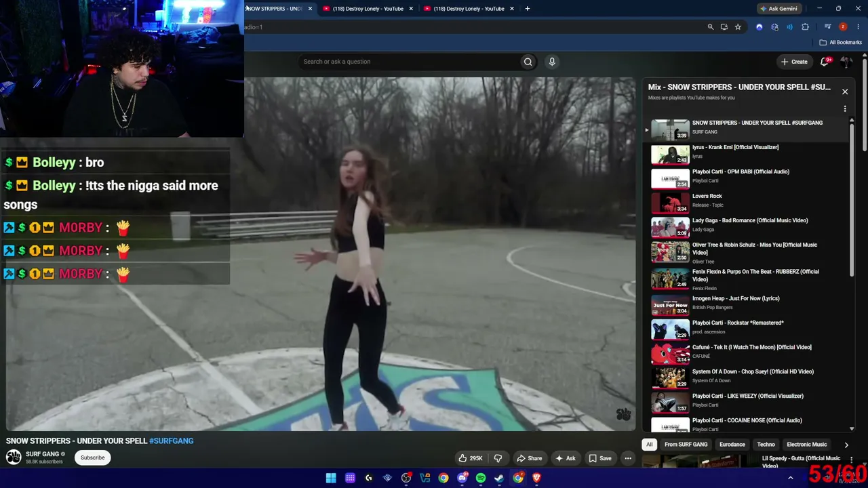Bookmark this page with the star icon
The height and width of the screenshot is (488, 868).
pyautogui.click(x=738, y=27)
